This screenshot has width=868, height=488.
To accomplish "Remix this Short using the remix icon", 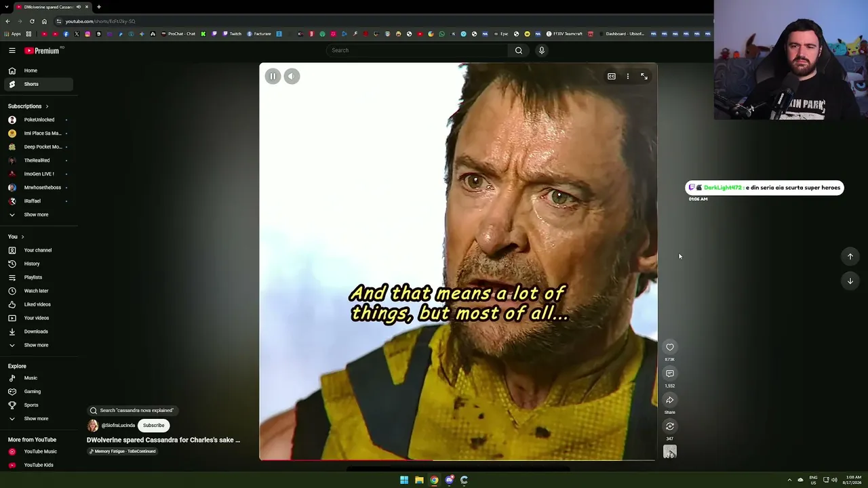I will (670, 426).
